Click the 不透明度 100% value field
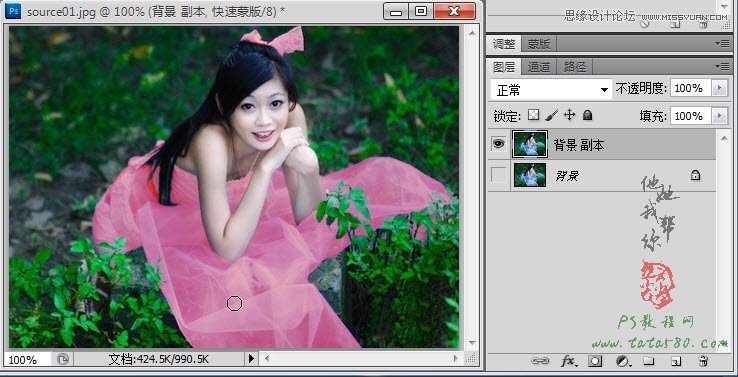 (x=691, y=88)
